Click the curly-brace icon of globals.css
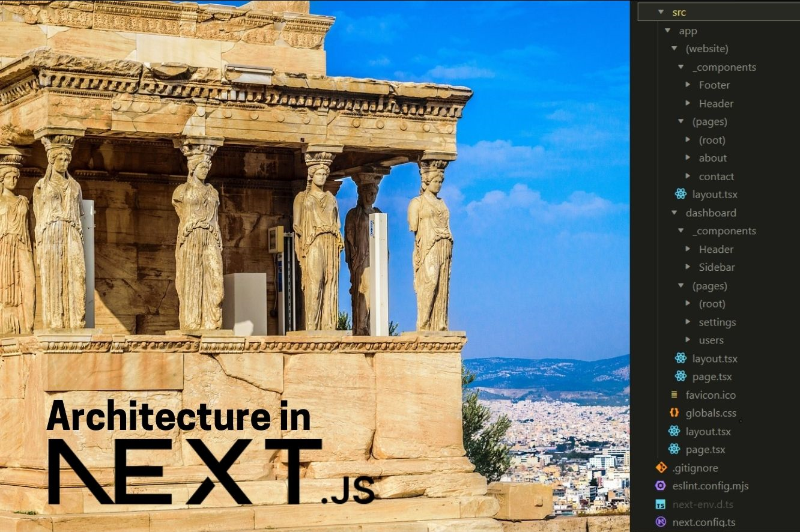 (674, 413)
